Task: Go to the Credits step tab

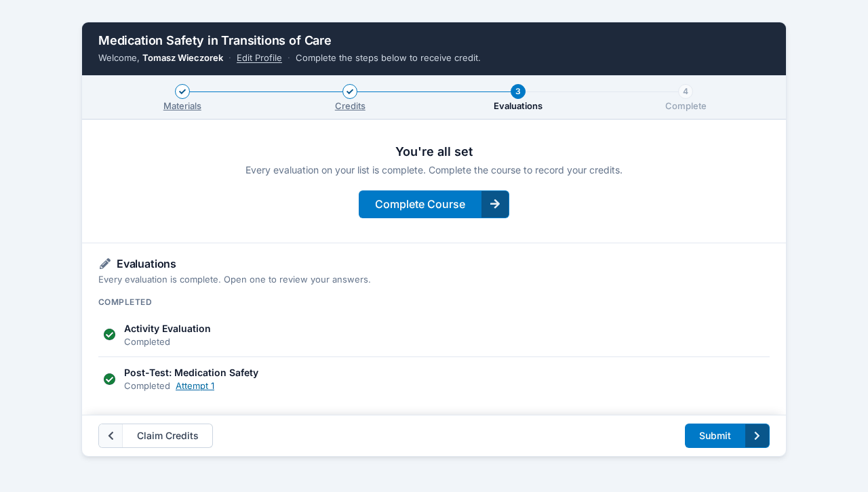Action: (x=350, y=106)
